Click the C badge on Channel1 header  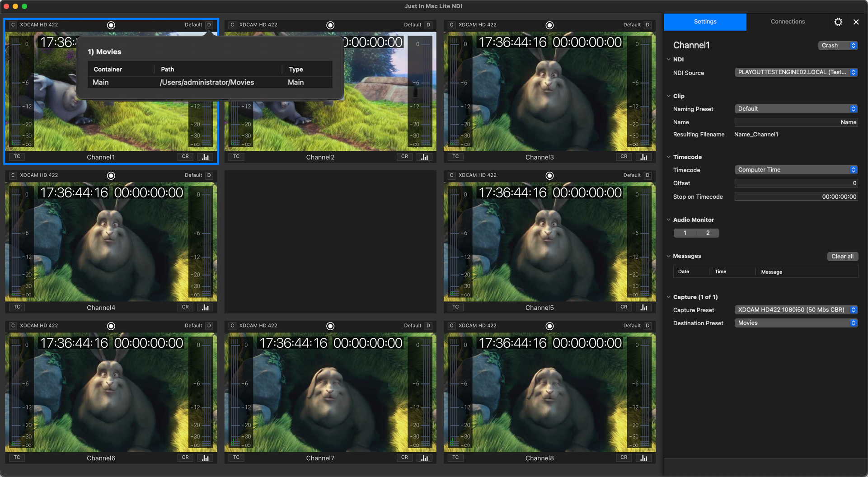pyautogui.click(x=13, y=25)
